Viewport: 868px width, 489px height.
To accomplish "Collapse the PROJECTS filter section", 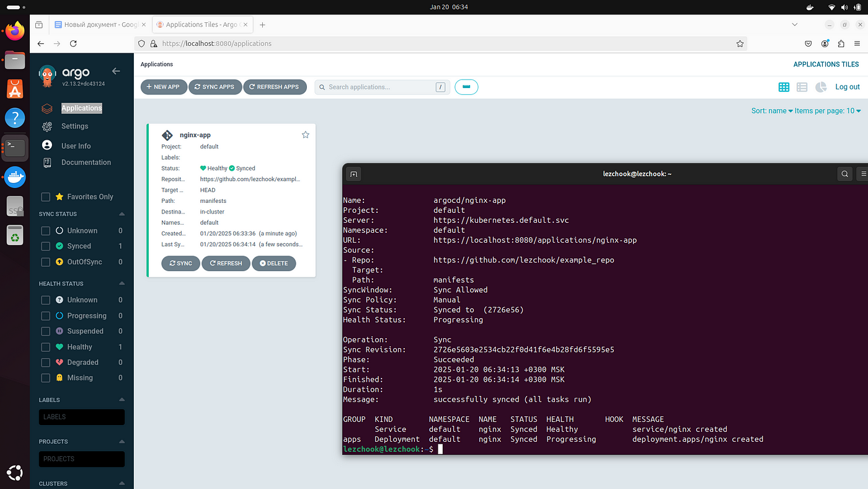I will point(122,442).
